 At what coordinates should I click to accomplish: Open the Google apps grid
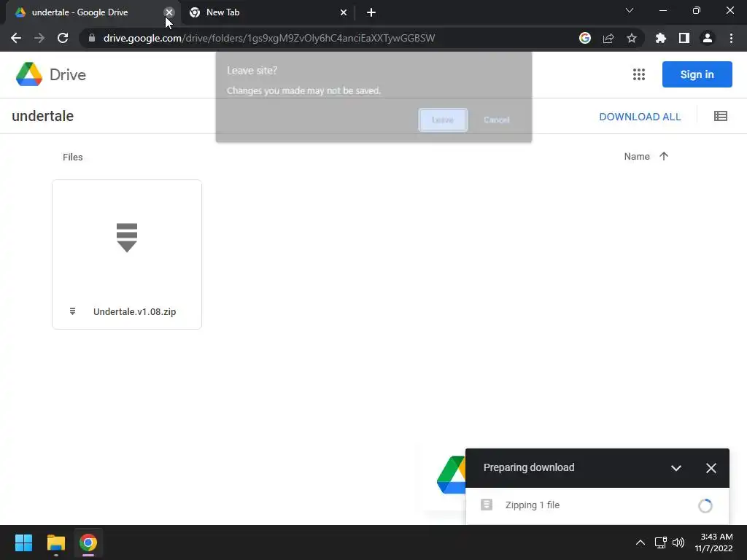click(x=639, y=74)
